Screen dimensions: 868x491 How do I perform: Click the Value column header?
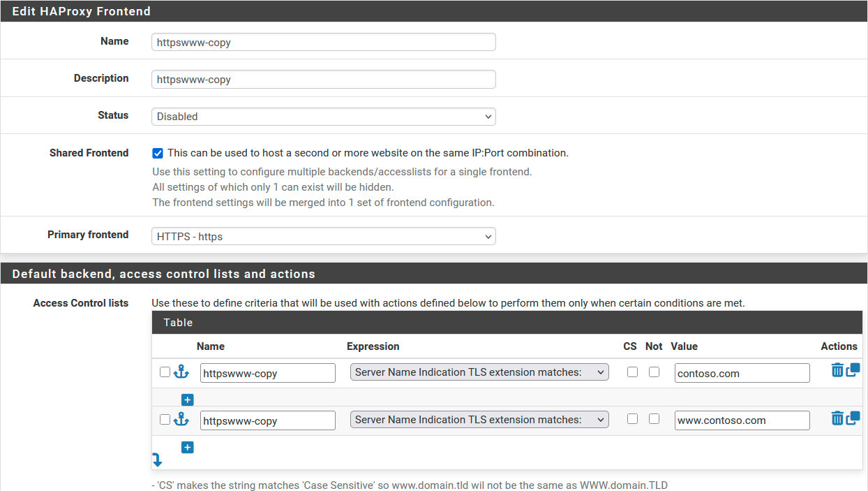684,346
